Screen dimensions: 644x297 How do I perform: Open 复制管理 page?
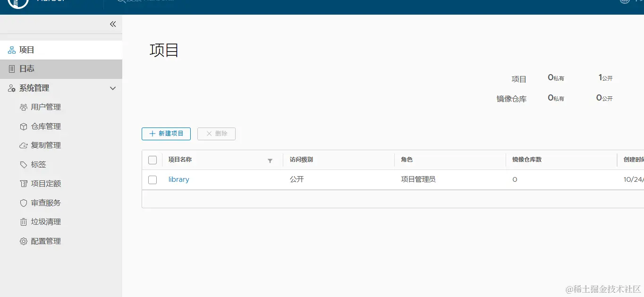(46, 145)
